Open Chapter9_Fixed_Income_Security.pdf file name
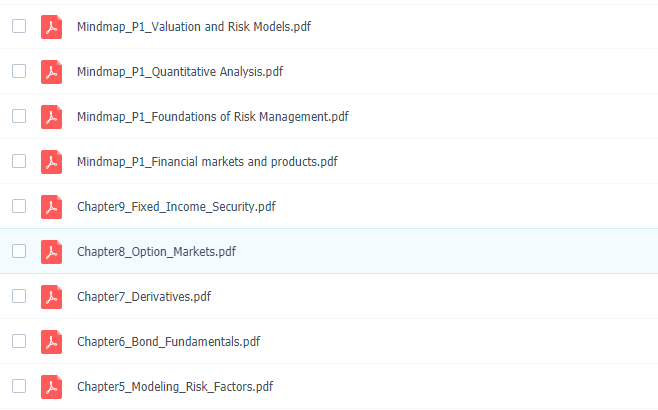The height and width of the screenshot is (410, 658). coord(176,207)
